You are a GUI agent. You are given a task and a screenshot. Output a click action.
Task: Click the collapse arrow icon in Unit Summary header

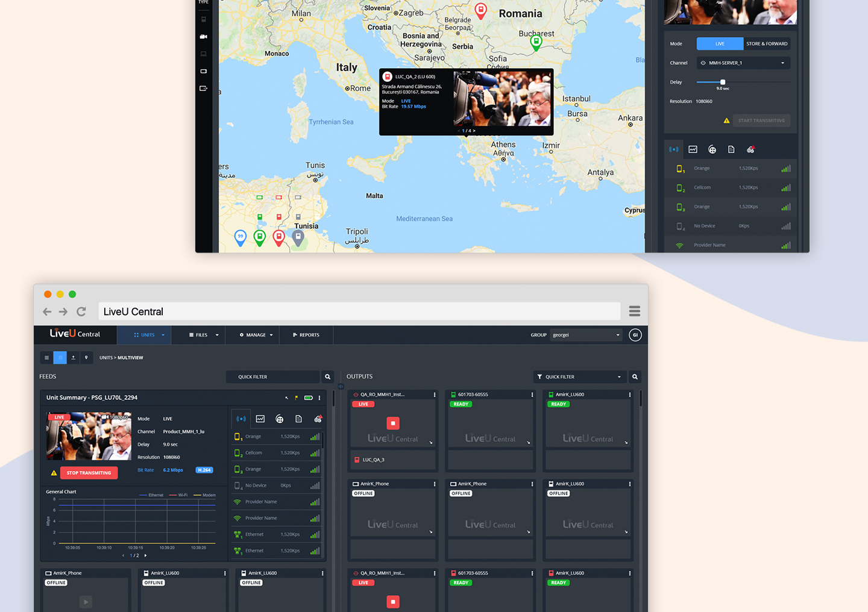point(286,398)
